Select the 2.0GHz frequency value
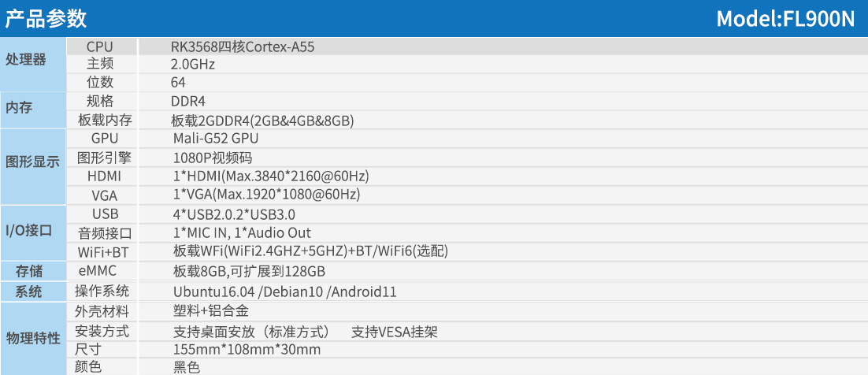Image resolution: width=868 pixels, height=375 pixels. pos(193,65)
